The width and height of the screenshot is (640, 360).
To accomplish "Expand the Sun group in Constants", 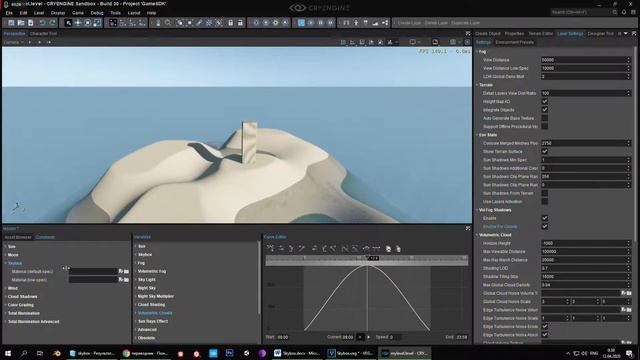I will tap(5, 247).
